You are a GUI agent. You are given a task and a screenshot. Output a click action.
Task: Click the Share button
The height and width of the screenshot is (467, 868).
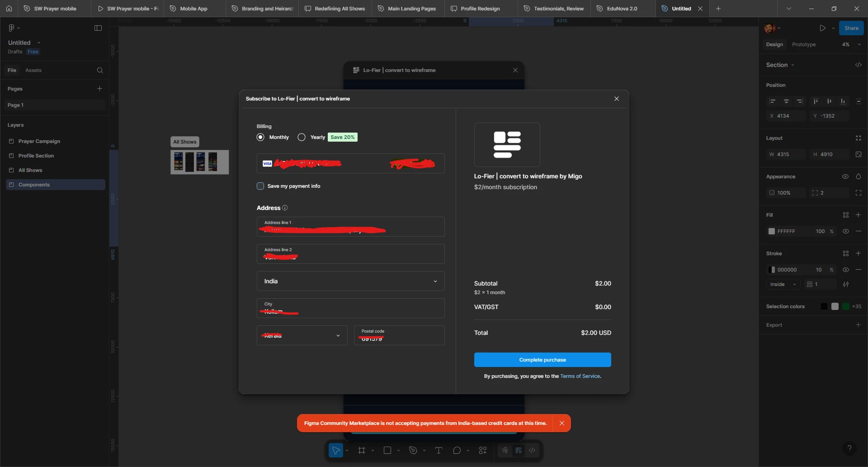coord(851,28)
